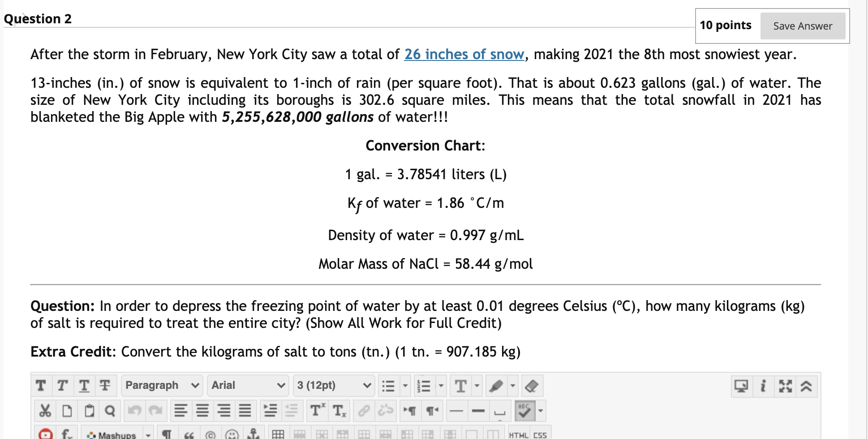
Task: Toggle the spell check ABC icon
Action: tap(524, 410)
